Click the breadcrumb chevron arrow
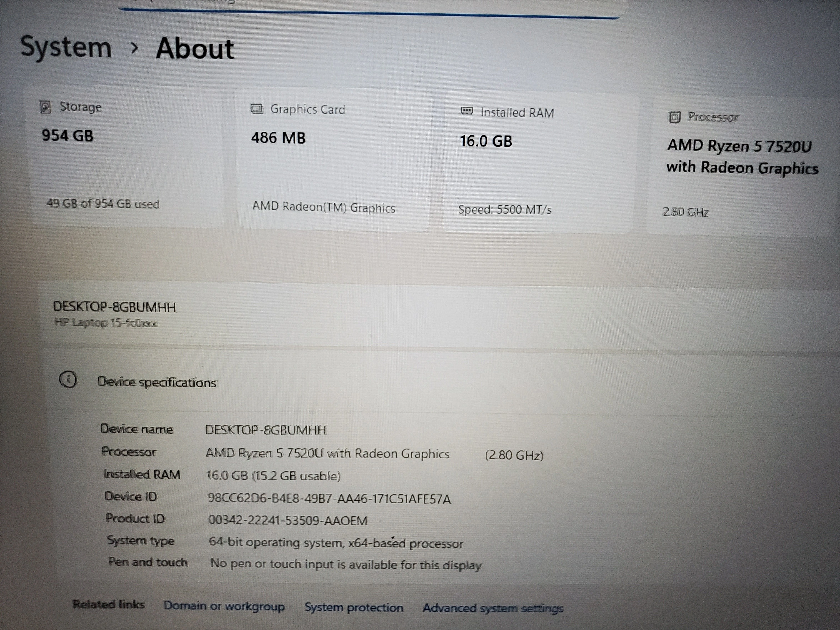Screen dimensions: 840x630 click(134, 48)
